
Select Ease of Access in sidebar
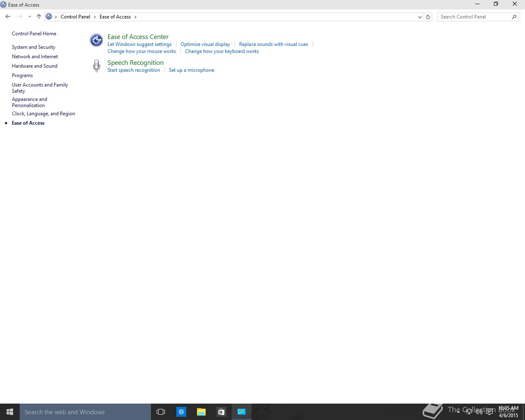point(28,123)
